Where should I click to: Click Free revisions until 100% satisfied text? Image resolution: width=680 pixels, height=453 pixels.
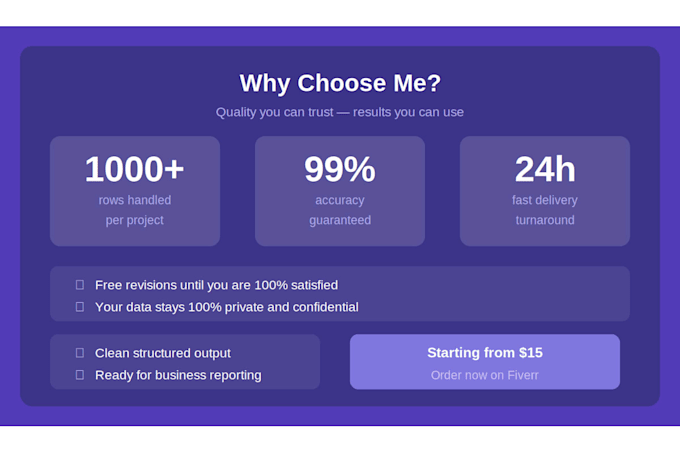216,285
